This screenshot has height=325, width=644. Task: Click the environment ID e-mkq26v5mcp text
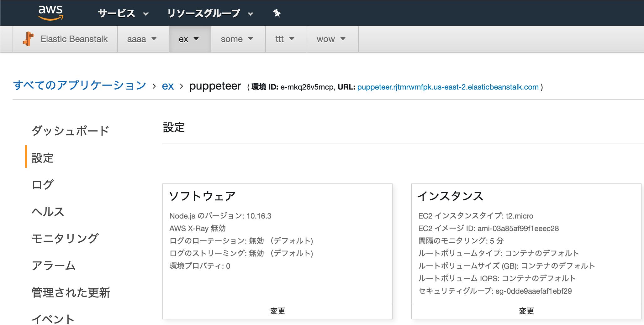coord(307,87)
